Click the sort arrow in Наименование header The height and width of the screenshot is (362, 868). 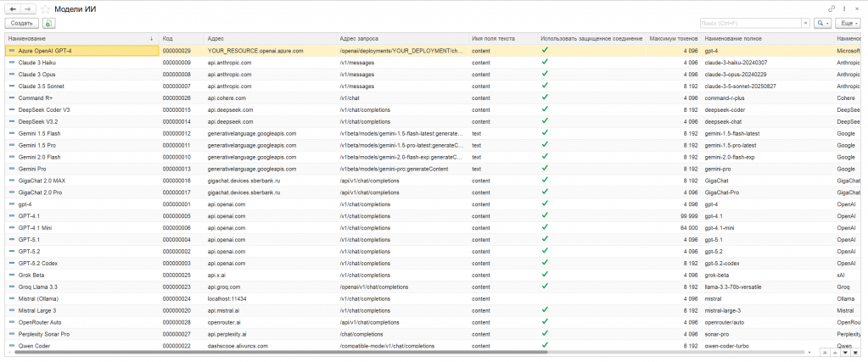coord(151,39)
